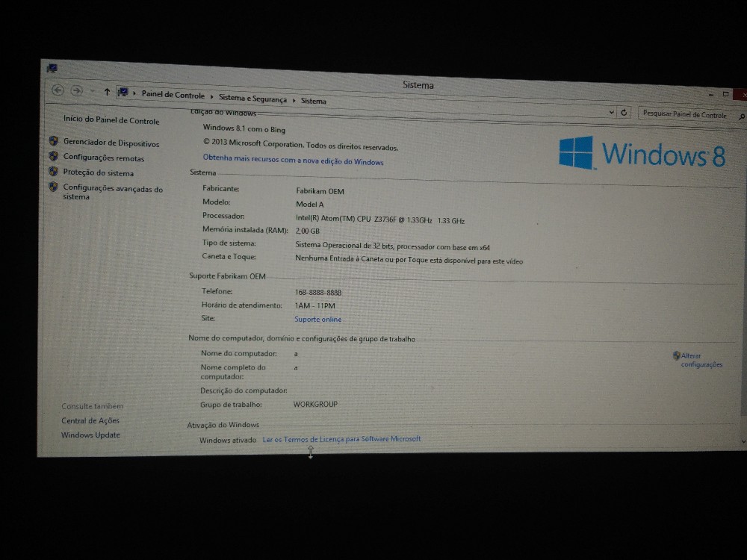Select the WORKGROUP value

pyautogui.click(x=315, y=404)
